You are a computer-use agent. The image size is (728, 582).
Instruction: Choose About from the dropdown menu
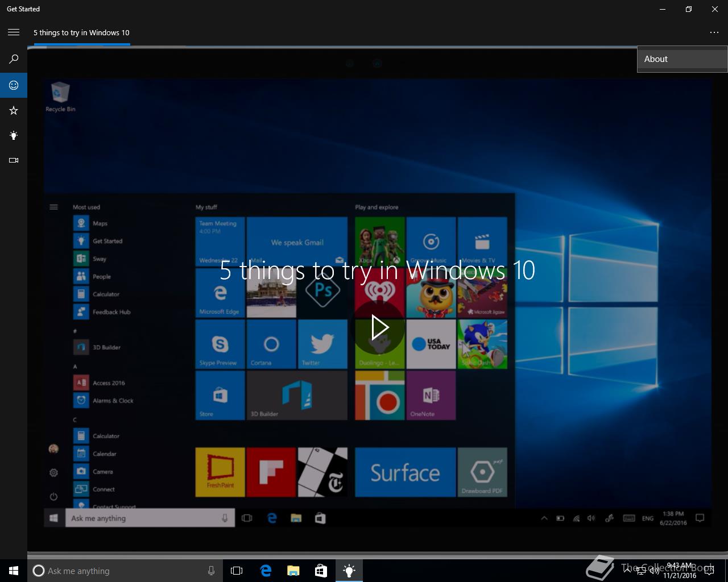pyautogui.click(x=682, y=59)
